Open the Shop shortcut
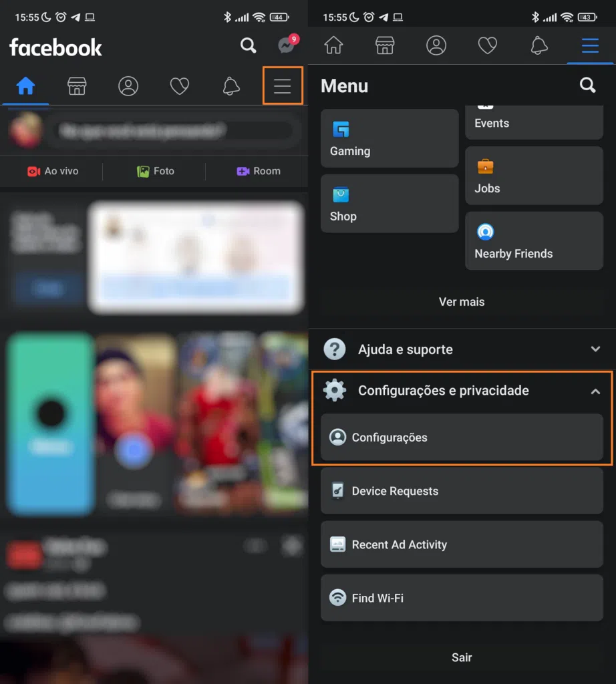 click(390, 204)
